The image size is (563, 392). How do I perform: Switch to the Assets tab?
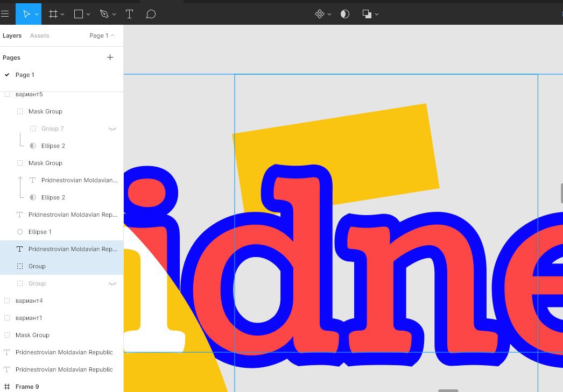coord(39,35)
